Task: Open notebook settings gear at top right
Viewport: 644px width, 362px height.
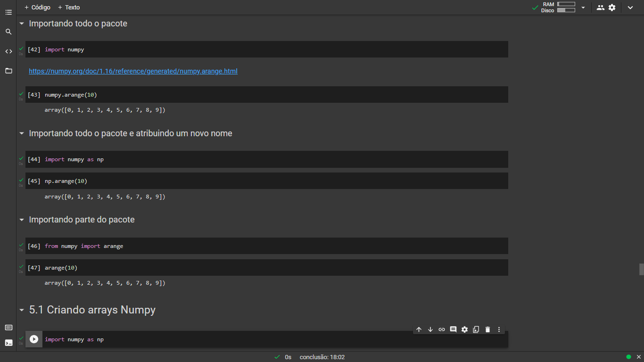Action: [612, 8]
